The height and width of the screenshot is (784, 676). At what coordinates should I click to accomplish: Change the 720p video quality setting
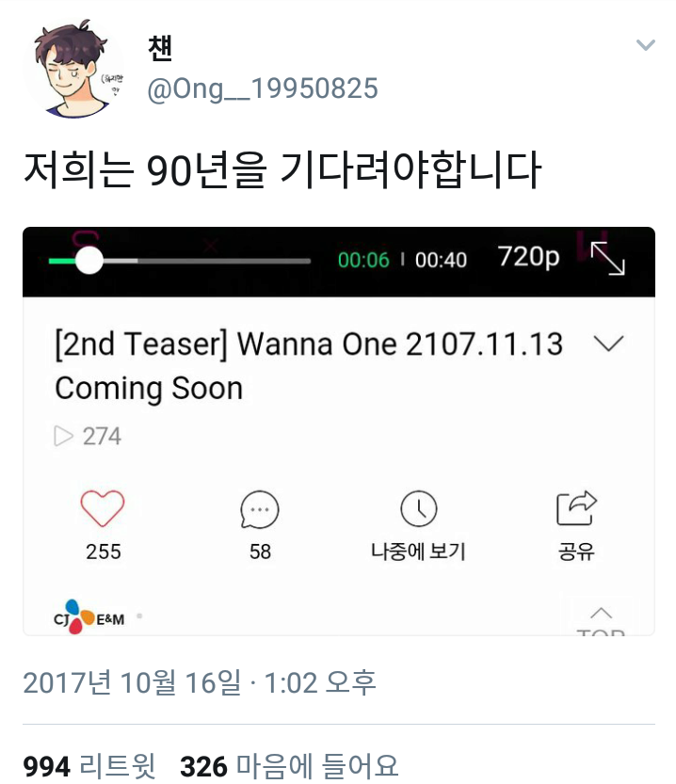528,258
